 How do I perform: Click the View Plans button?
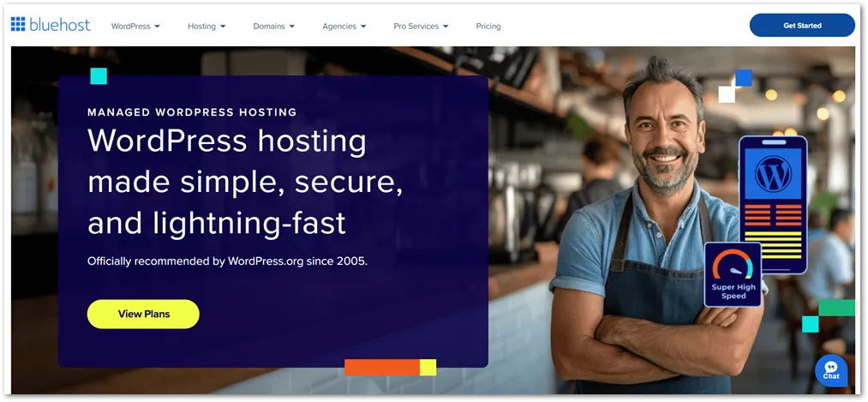[x=143, y=314]
